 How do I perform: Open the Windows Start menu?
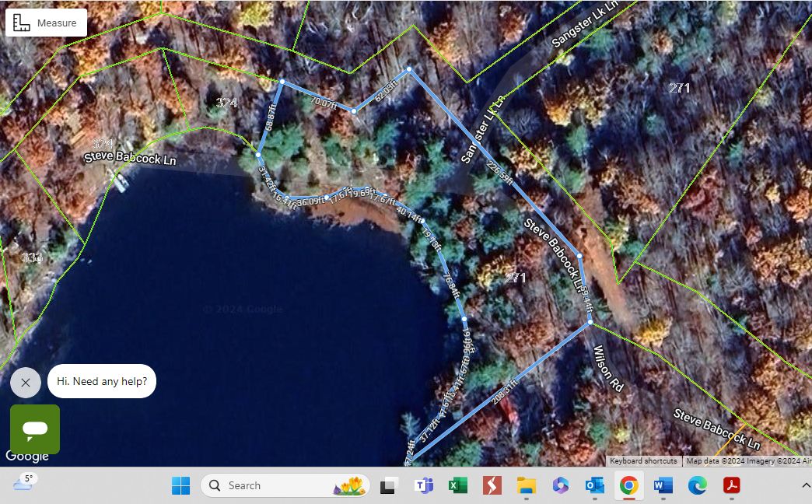point(180,485)
